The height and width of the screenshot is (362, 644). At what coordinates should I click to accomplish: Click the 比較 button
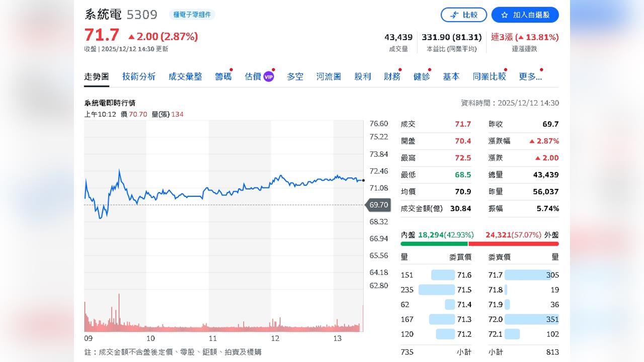pyautogui.click(x=463, y=15)
